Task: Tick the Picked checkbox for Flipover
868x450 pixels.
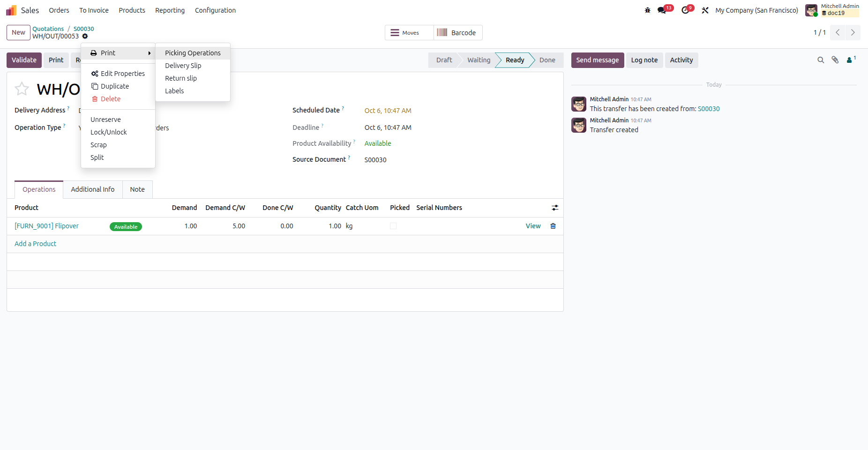Action: pos(393,226)
